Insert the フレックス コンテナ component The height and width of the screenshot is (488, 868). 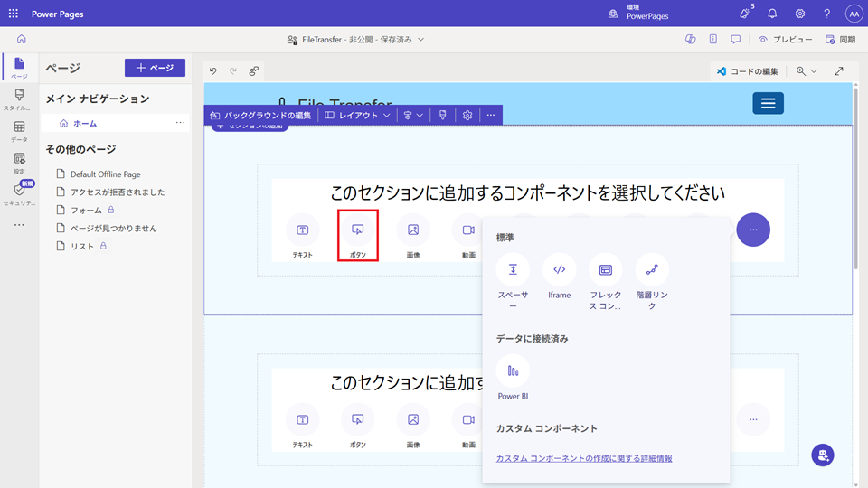click(605, 269)
